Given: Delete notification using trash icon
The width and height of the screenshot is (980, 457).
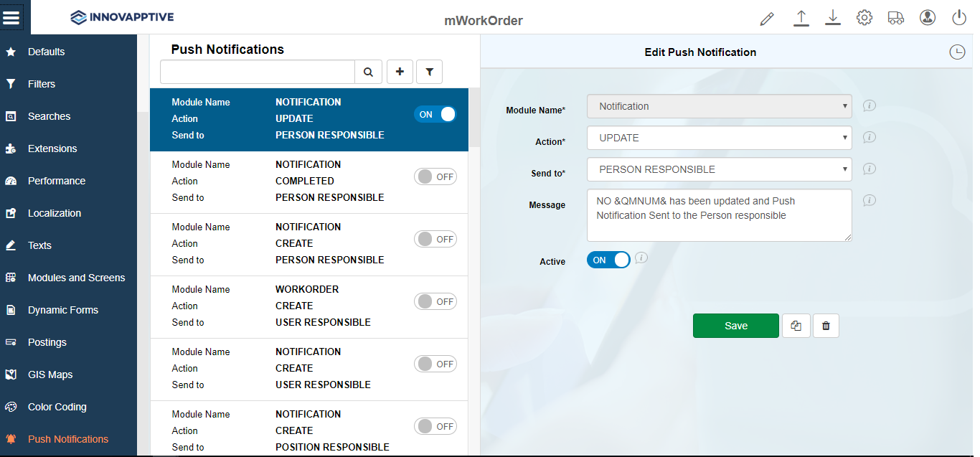Looking at the screenshot, I should coord(826,326).
